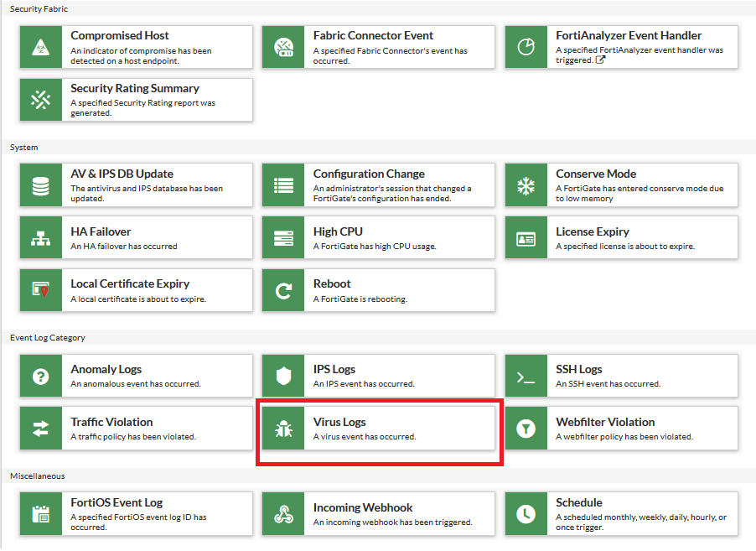Click text 'A local certificate is about to expire.'
The image size is (756, 551).
tap(138, 299)
